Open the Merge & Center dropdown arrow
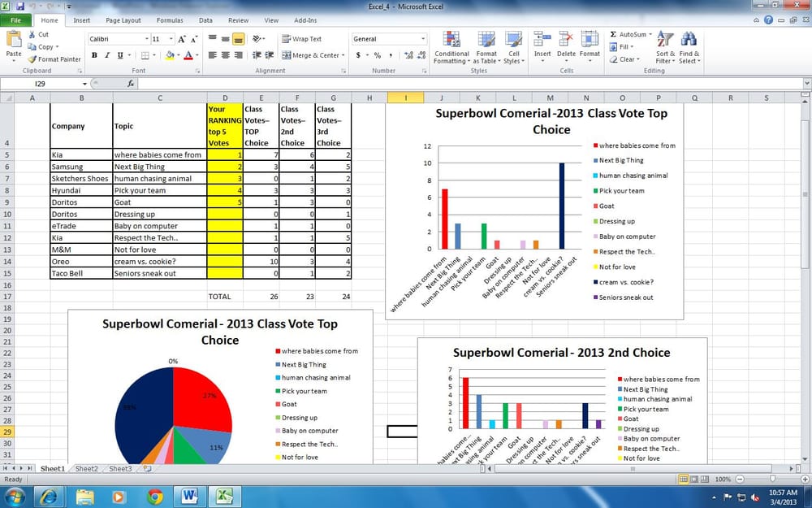 (x=343, y=55)
